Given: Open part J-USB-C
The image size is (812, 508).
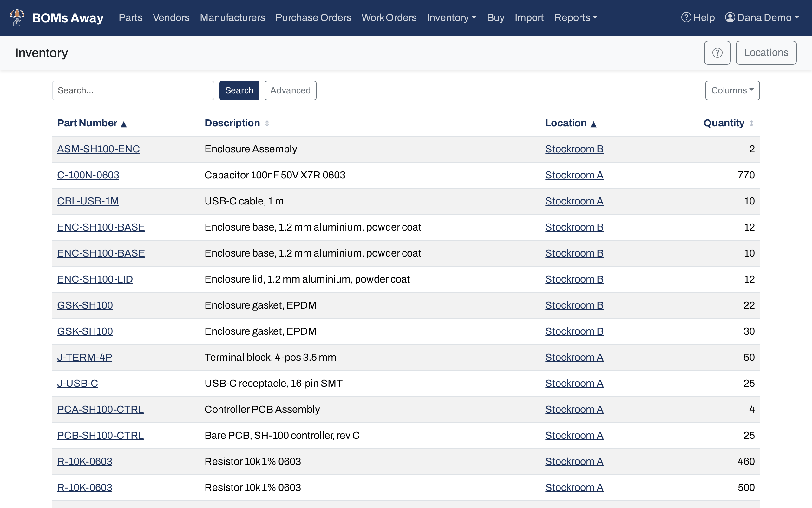Looking at the screenshot, I should [x=77, y=383].
